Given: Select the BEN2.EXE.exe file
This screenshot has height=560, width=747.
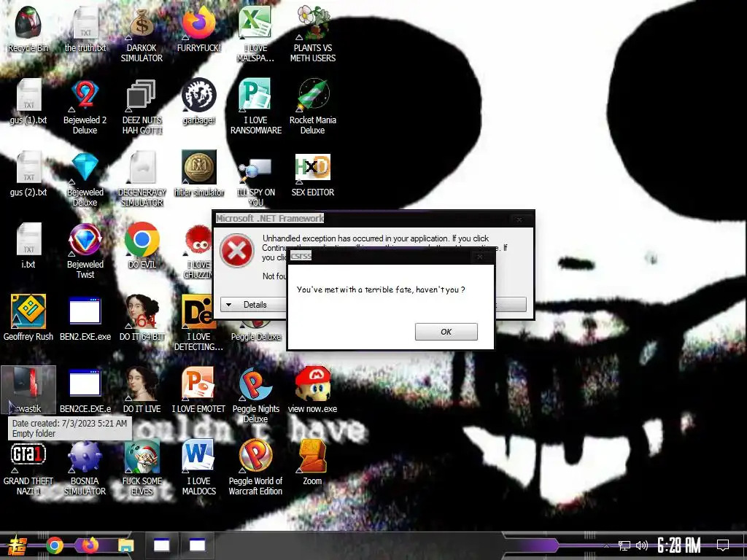Looking at the screenshot, I should (85, 318).
